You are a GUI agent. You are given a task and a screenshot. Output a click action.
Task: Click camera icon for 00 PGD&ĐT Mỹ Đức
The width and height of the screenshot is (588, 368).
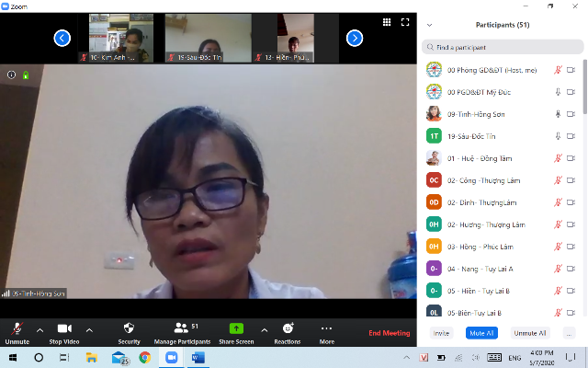point(571,92)
